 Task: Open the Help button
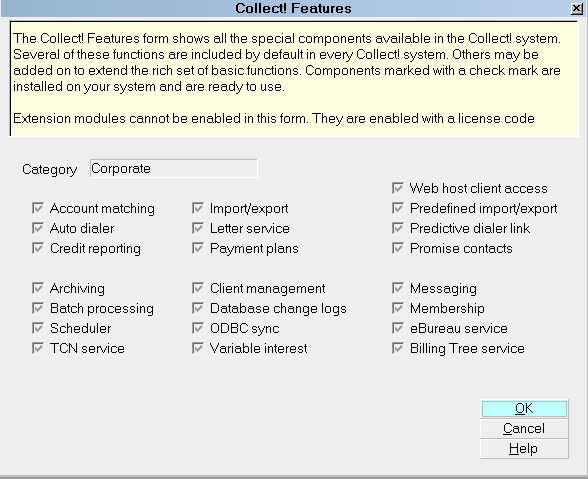click(524, 449)
